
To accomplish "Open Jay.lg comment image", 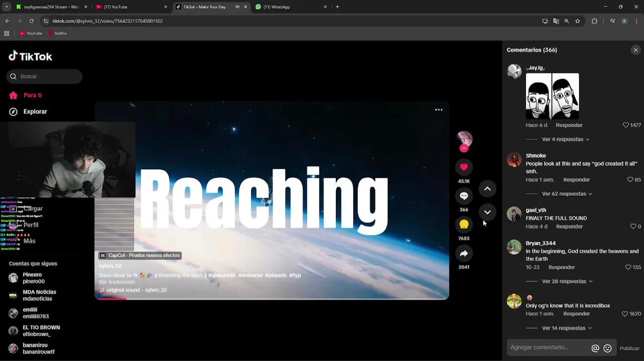I will click(x=552, y=96).
